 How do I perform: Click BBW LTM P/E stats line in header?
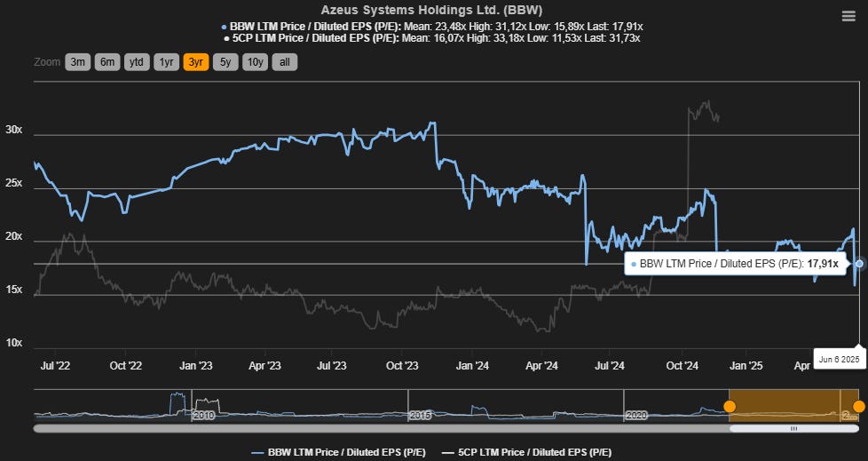(432, 27)
